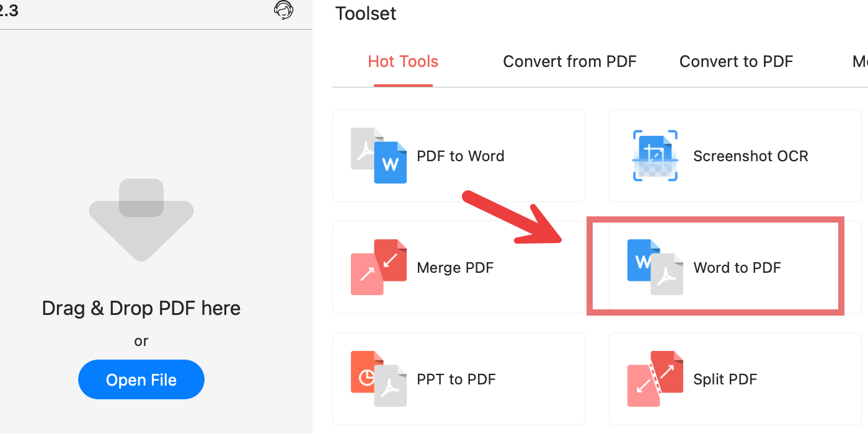Switch to the Convert from PDF tab

click(569, 61)
